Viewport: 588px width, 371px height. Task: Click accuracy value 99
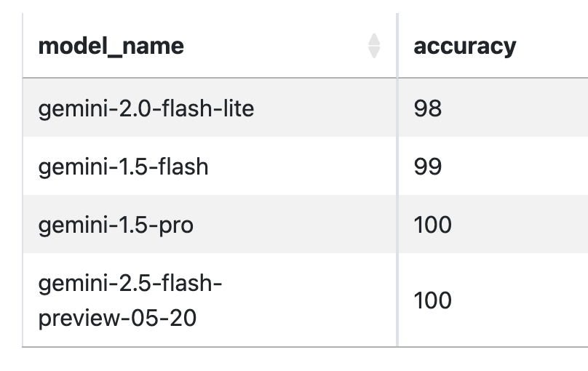(428, 167)
